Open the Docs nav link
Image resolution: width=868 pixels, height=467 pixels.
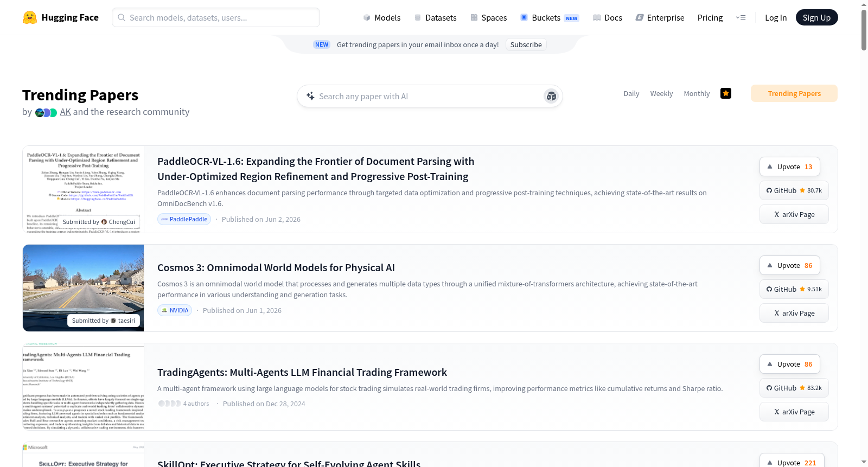(607, 17)
